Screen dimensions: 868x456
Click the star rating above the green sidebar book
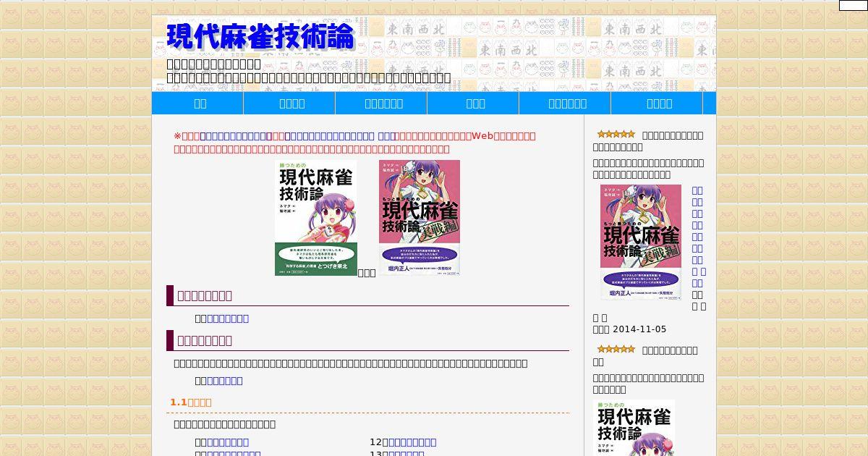pos(616,350)
